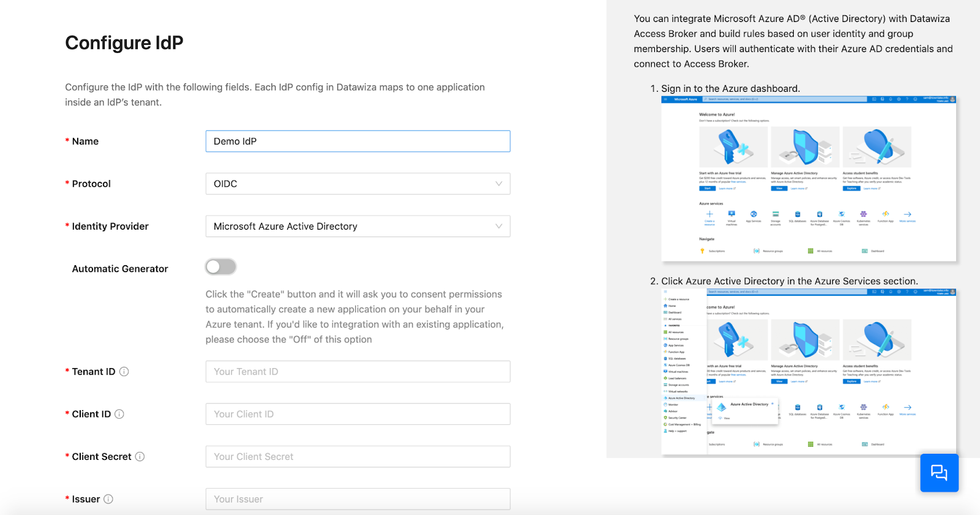Click the Client Secret field label
980x515 pixels.
(x=102, y=457)
